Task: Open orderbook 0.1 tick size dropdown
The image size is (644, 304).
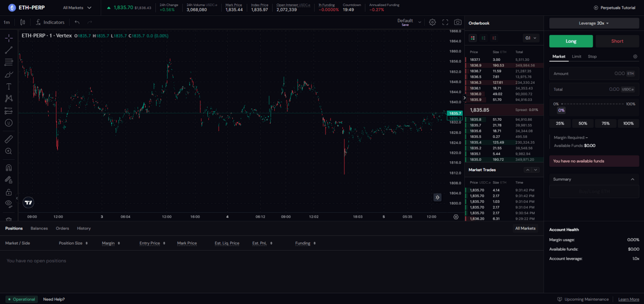Action: pyautogui.click(x=531, y=38)
